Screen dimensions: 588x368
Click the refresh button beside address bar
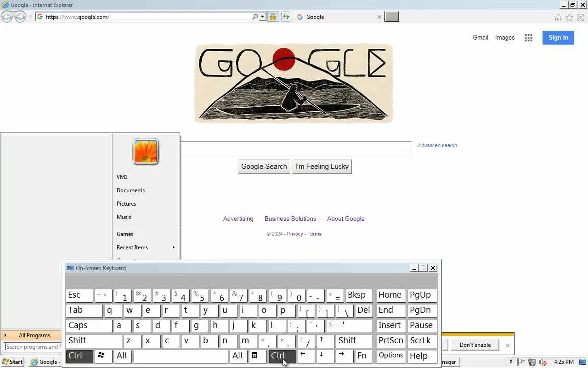point(286,17)
